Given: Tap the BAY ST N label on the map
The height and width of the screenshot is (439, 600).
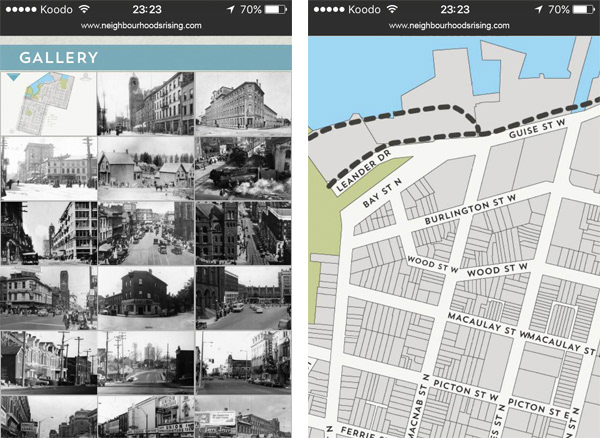Looking at the screenshot, I should pyautogui.click(x=382, y=193).
